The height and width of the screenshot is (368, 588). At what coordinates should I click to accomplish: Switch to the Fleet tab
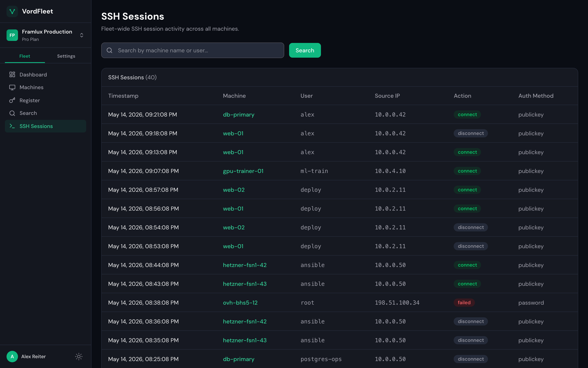click(25, 56)
